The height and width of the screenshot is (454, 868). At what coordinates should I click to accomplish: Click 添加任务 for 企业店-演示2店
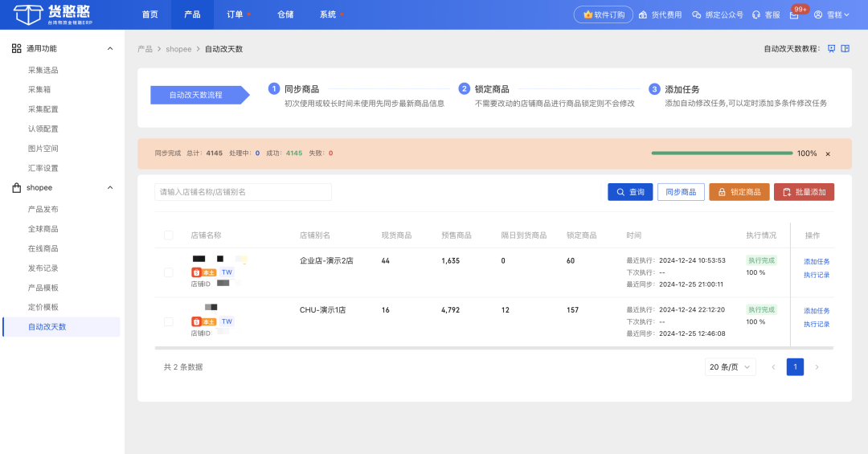[x=817, y=262]
